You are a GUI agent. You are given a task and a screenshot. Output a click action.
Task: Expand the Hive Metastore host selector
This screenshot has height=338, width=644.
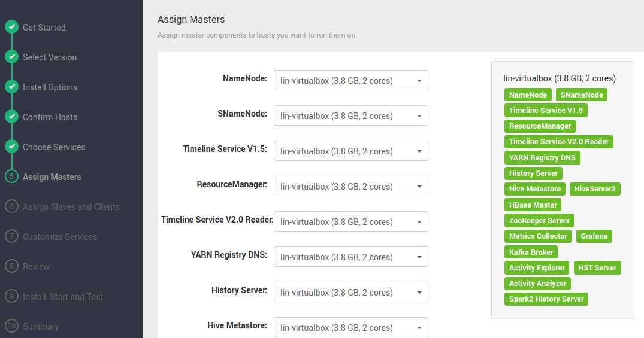pyautogui.click(x=350, y=328)
